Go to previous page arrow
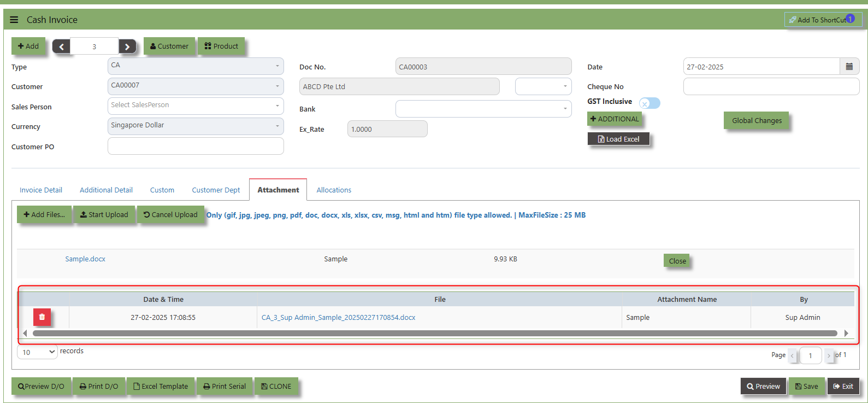 [x=792, y=355]
